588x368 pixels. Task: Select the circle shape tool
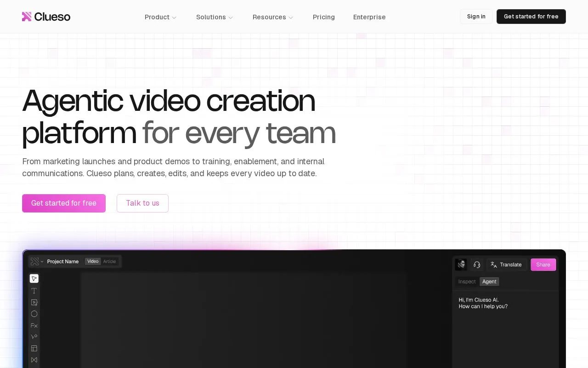coord(34,314)
